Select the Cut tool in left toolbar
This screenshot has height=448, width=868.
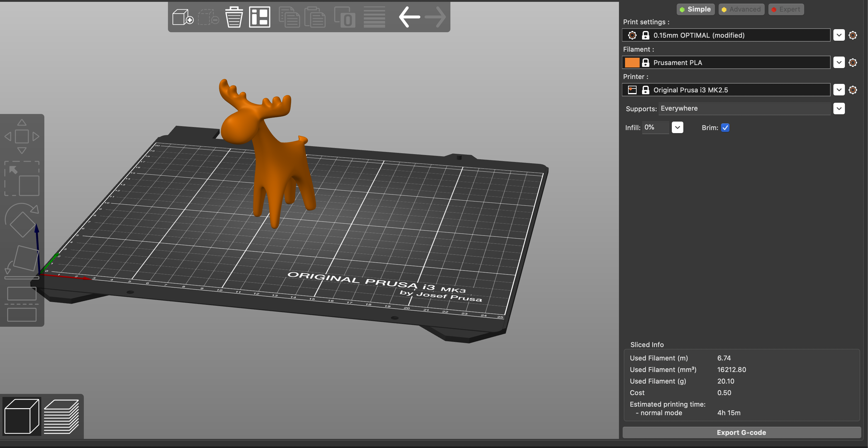click(x=22, y=304)
